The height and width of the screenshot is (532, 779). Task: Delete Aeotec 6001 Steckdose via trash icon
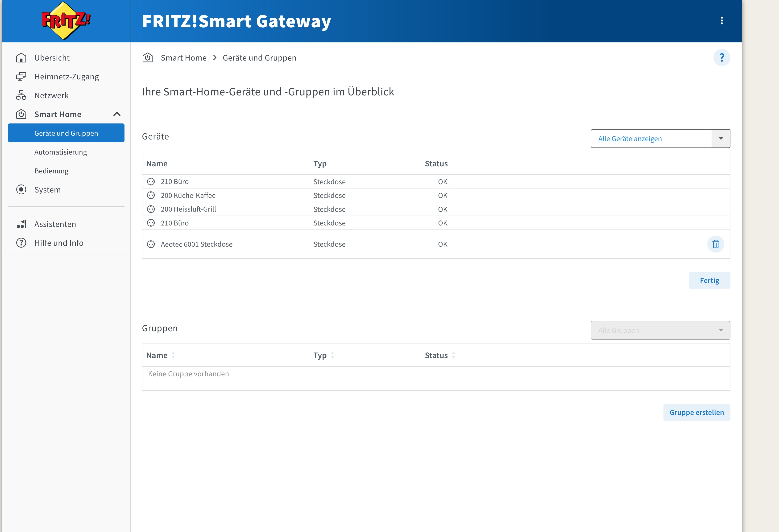point(716,244)
